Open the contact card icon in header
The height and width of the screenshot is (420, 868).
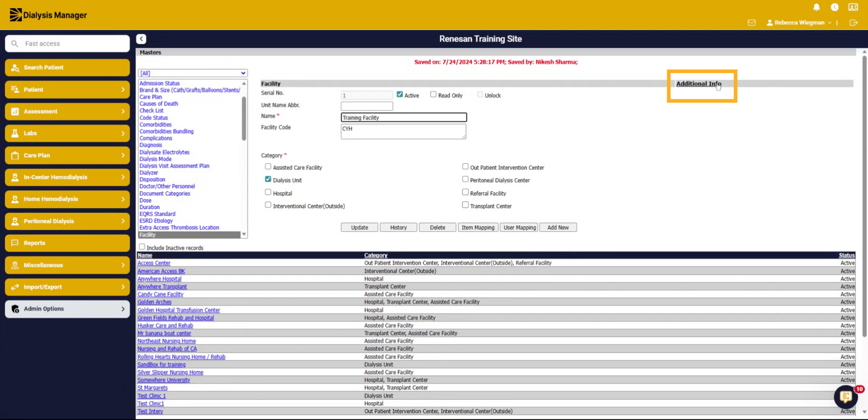pos(853,7)
